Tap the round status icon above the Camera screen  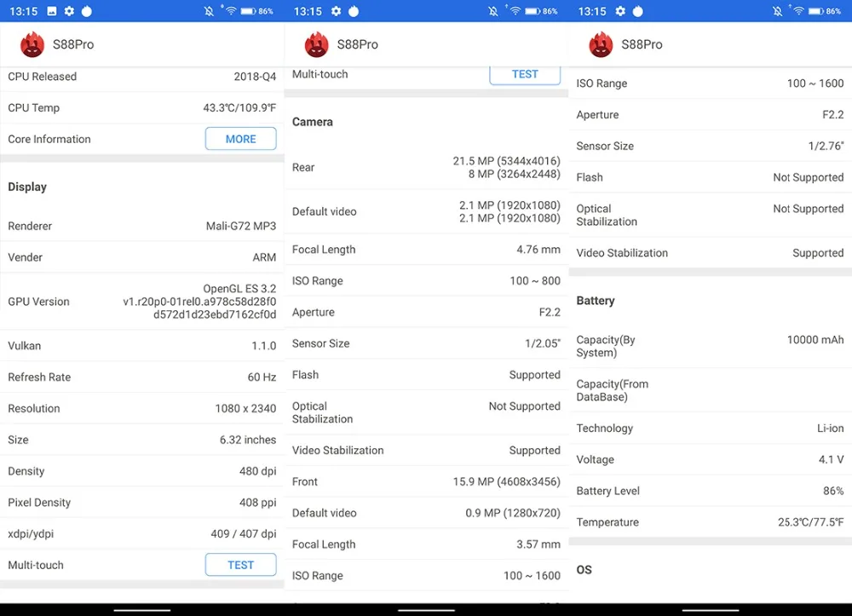pos(354,11)
